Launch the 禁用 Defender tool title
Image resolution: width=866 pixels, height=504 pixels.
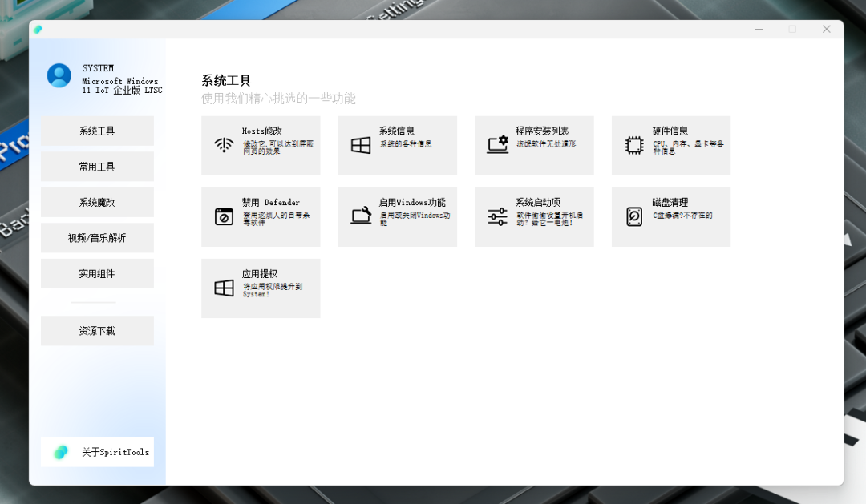coord(271,202)
